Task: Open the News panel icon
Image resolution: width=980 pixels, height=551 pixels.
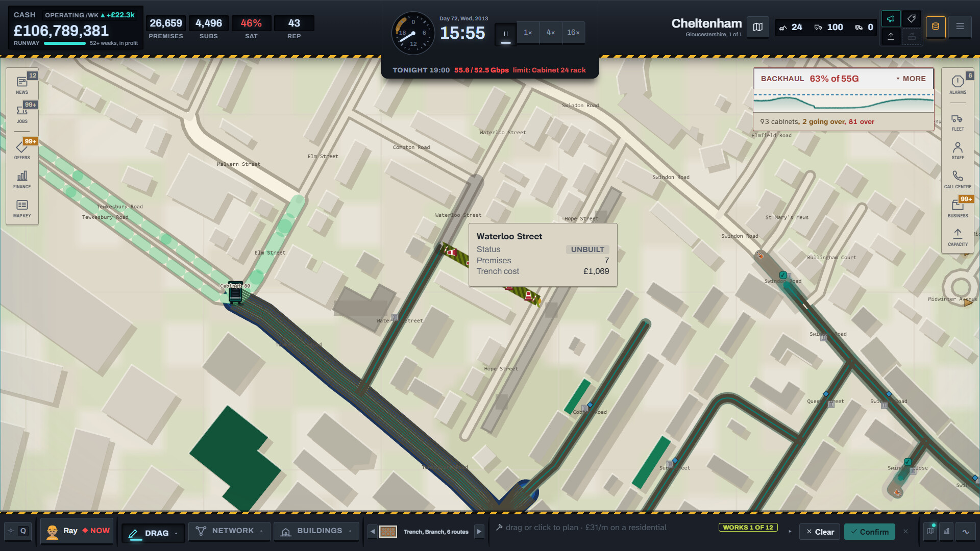Action: click(x=22, y=85)
